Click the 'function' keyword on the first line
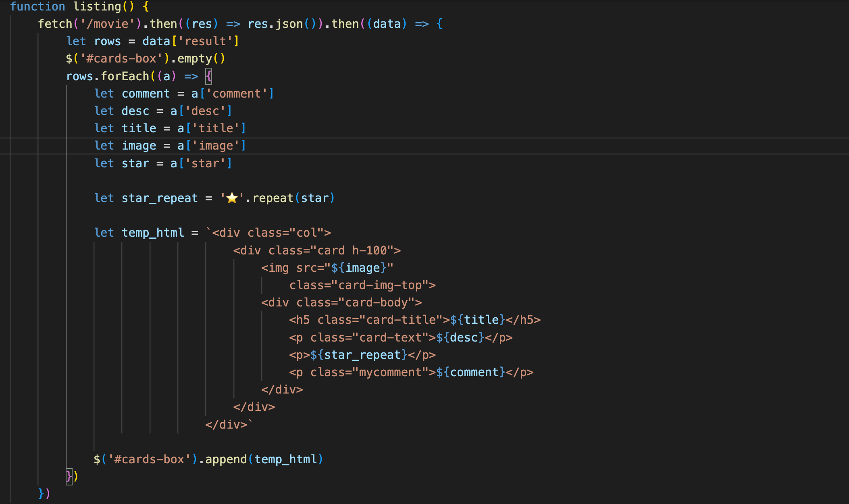 coord(37,6)
